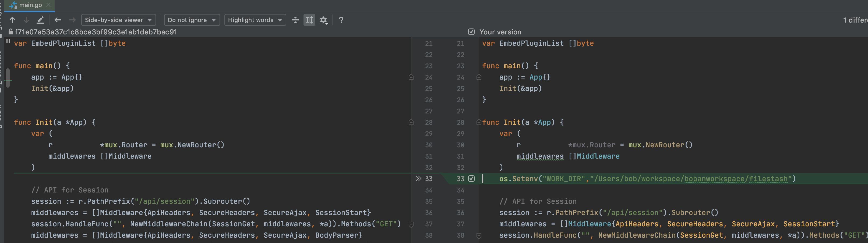
Task: Click the collapse unchanged fragments icon
Action: 295,20
